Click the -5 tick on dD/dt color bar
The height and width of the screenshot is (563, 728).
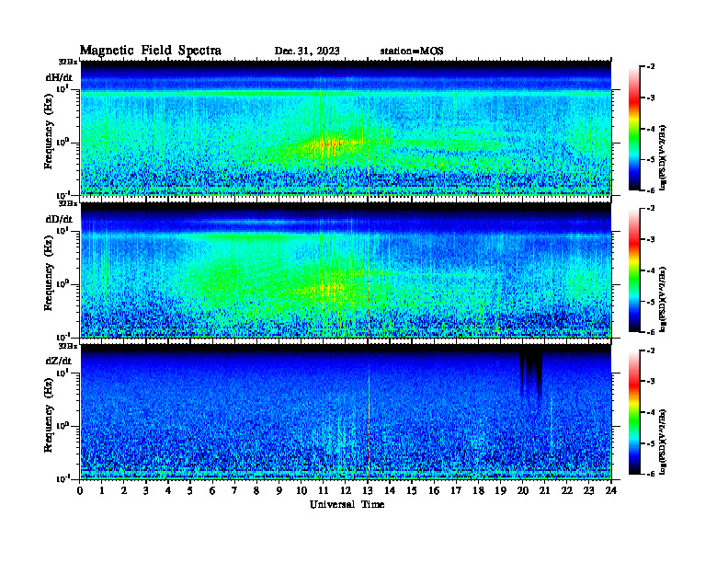pos(651,302)
